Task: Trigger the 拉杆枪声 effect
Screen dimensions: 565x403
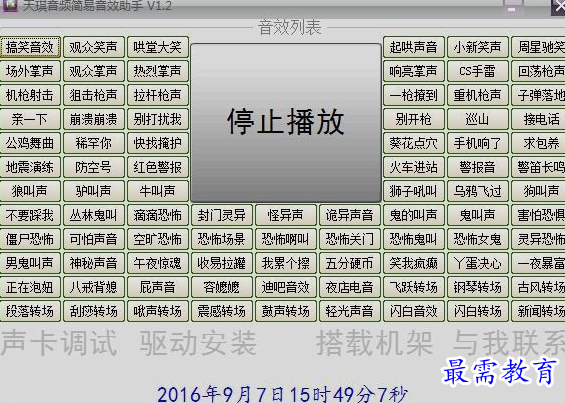Action: [x=158, y=96]
